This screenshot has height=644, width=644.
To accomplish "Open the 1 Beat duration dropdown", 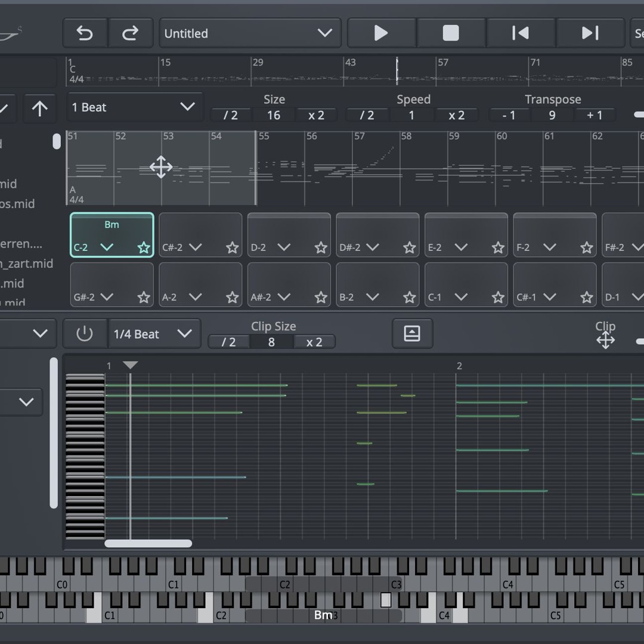I will [134, 107].
